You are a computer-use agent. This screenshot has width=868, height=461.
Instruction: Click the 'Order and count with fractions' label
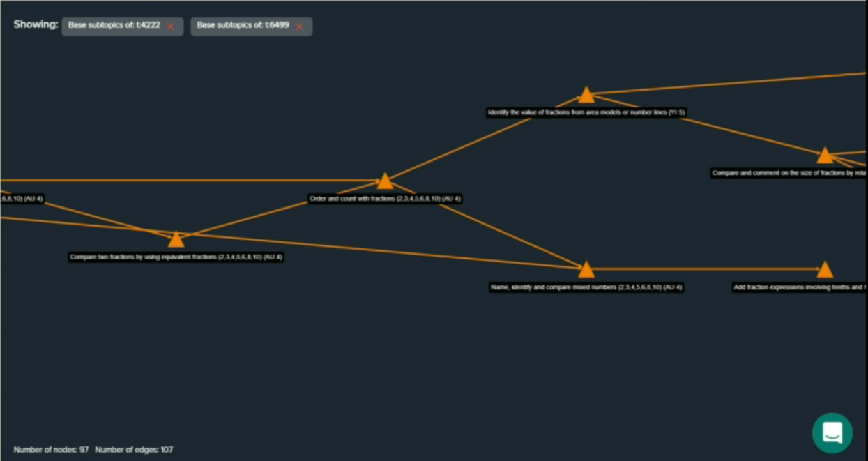coord(385,199)
